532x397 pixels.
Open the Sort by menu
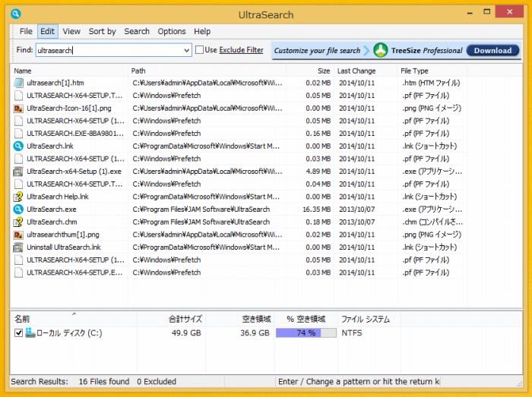102,31
